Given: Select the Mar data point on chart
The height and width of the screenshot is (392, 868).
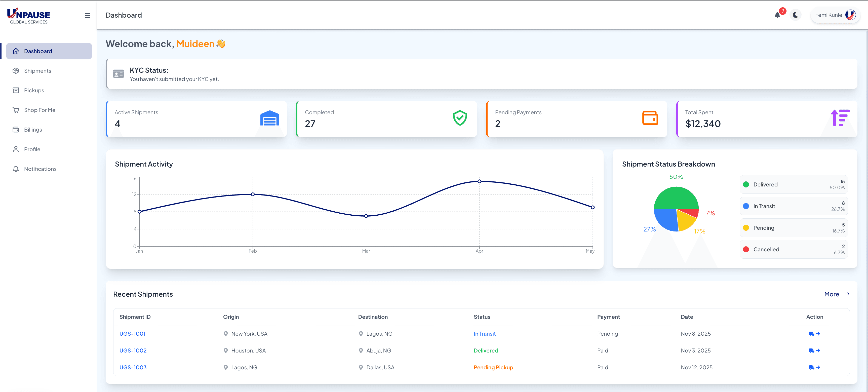Looking at the screenshot, I should coord(366,216).
